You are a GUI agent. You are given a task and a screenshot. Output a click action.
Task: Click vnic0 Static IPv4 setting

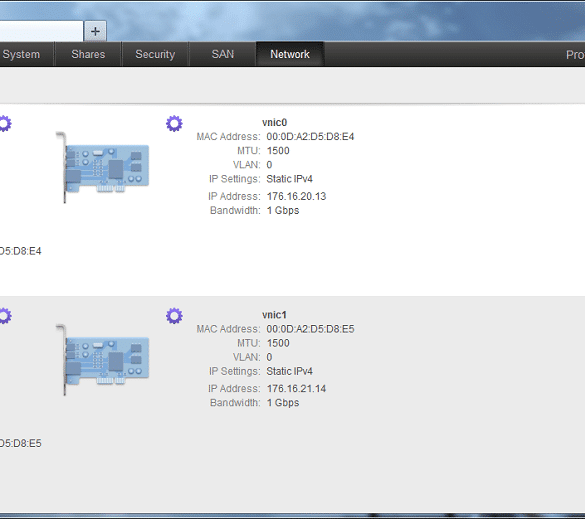point(290,179)
